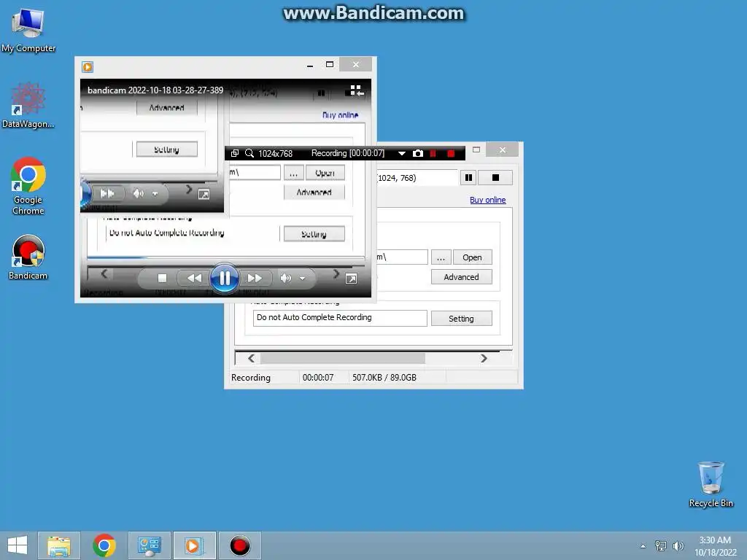Open the My Computer desktop icon

28,31
